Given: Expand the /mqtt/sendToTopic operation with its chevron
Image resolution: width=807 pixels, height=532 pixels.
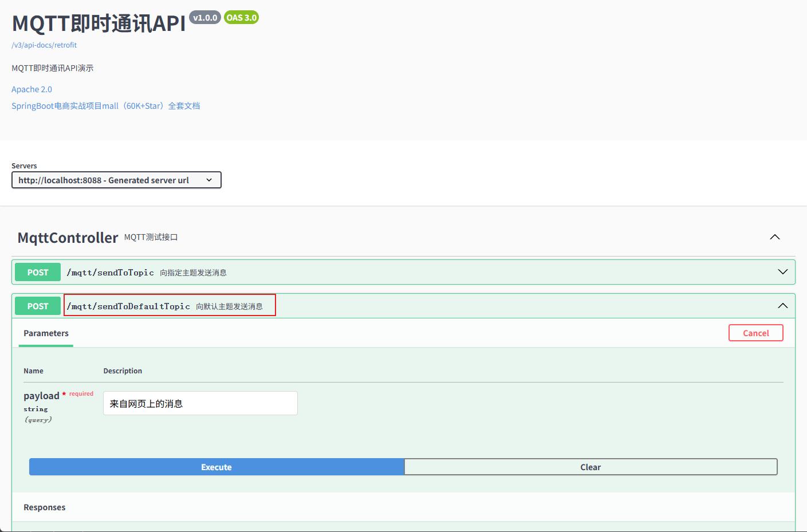Looking at the screenshot, I should (782, 272).
